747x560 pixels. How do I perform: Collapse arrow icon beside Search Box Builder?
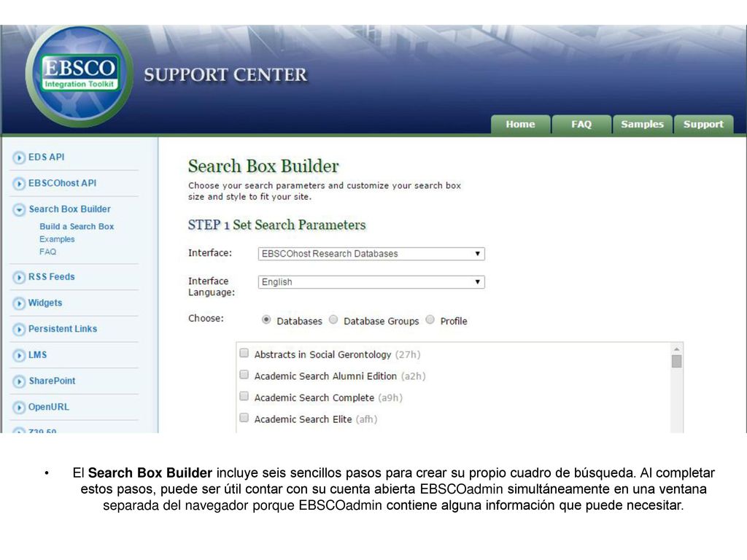point(19,209)
